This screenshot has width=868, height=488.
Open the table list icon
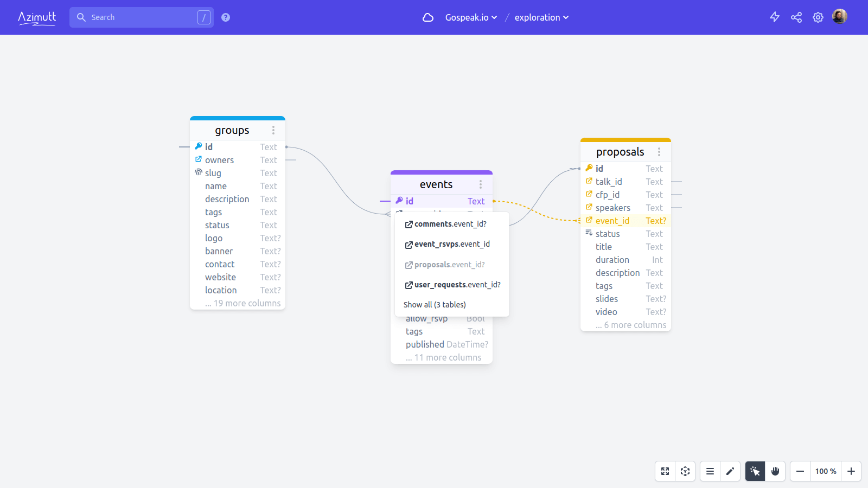point(710,471)
